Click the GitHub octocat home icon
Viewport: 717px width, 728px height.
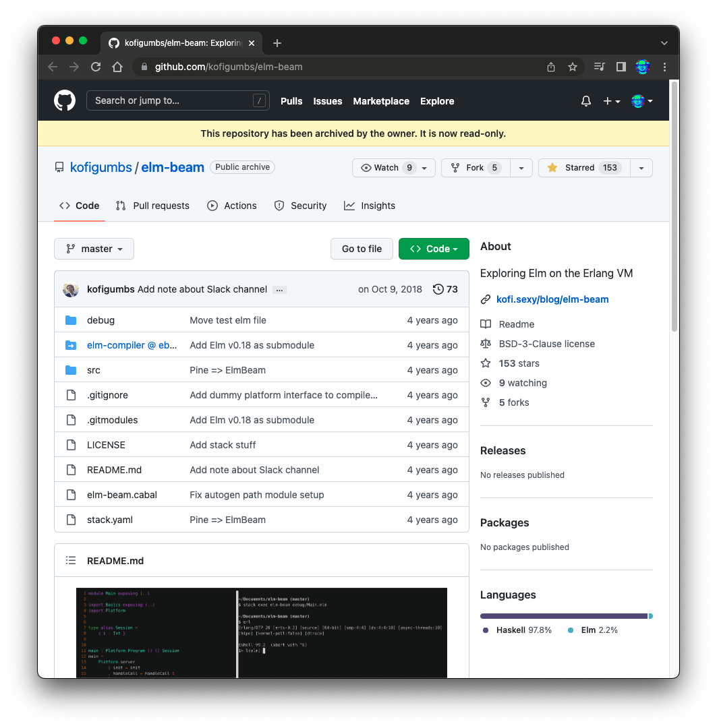tap(64, 100)
